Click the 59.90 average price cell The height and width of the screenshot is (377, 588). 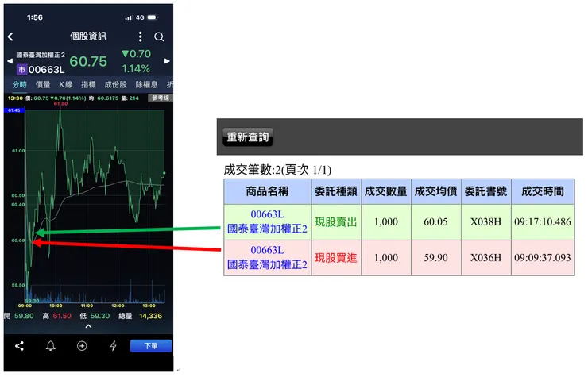point(435,258)
